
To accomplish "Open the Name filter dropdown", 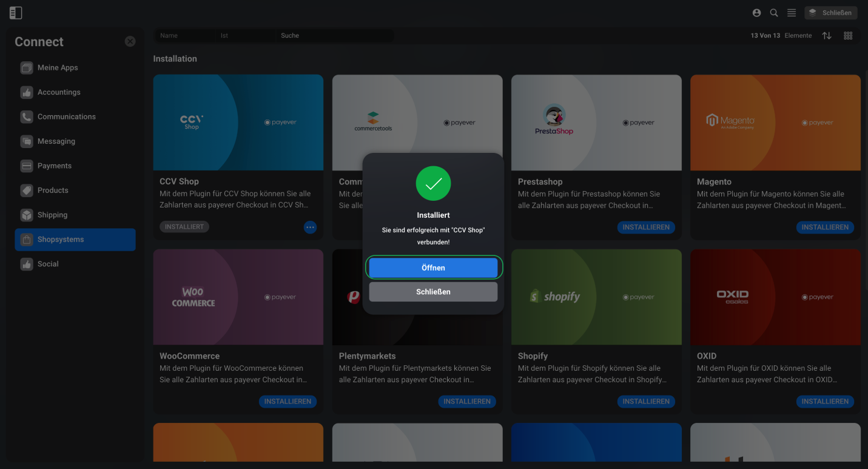I will [185, 36].
